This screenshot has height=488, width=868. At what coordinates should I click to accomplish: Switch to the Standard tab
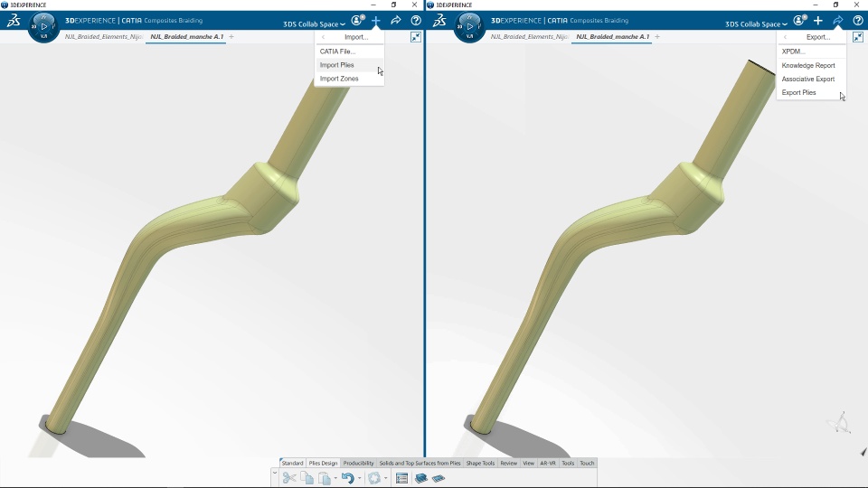tap(292, 463)
